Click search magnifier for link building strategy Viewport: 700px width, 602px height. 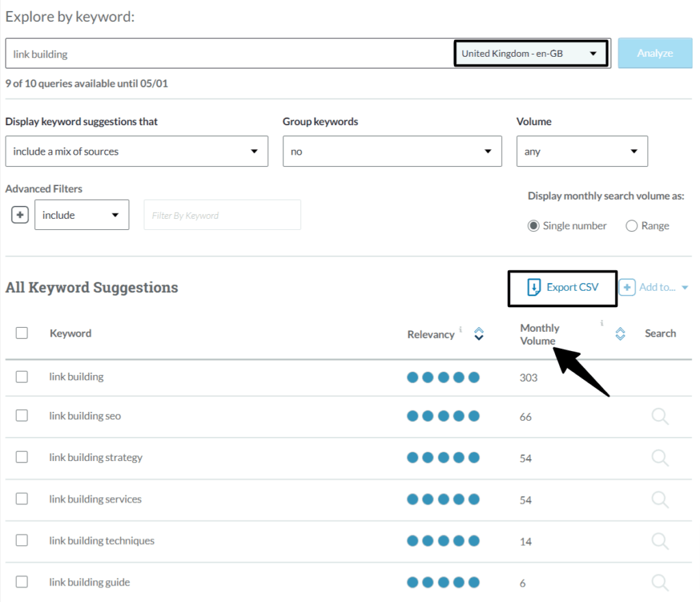pyautogui.click(x=660, y=458)
